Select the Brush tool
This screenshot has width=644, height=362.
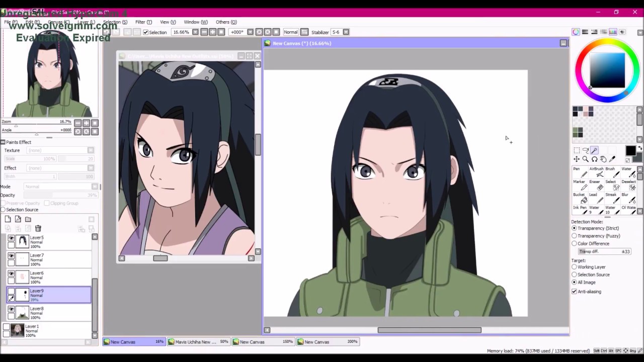[611, 172]
